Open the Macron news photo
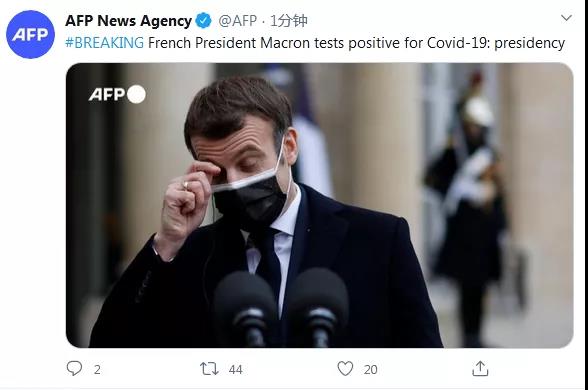This screenshot has height=390, width=588. click(320, 205)
